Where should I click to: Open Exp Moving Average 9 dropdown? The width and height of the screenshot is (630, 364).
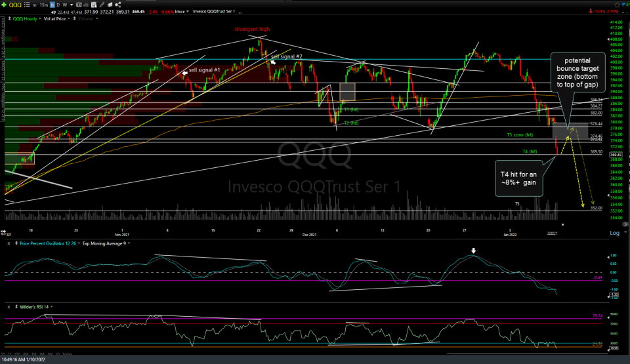(x=129, y=243)
